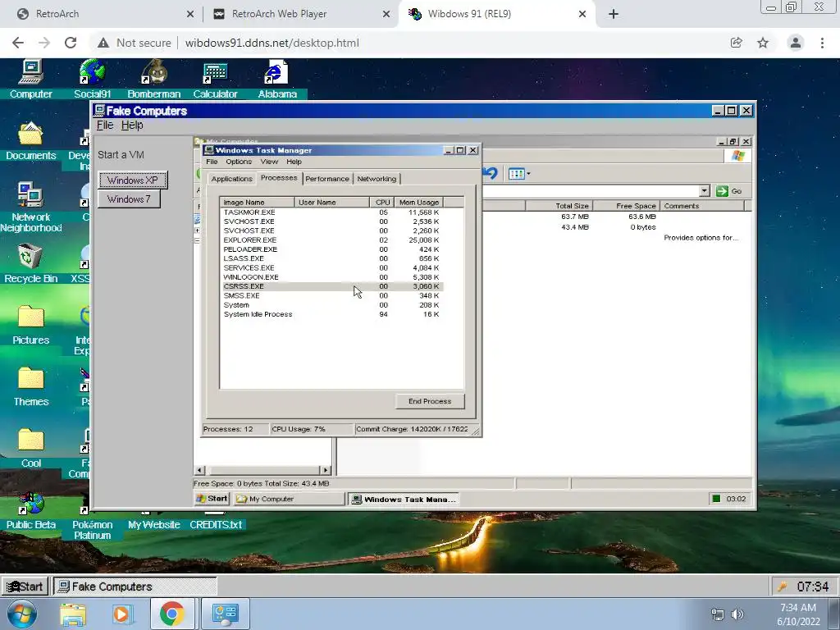840x630 pixels.
Task: Sort processes by CPU column header
Action: 382,202
